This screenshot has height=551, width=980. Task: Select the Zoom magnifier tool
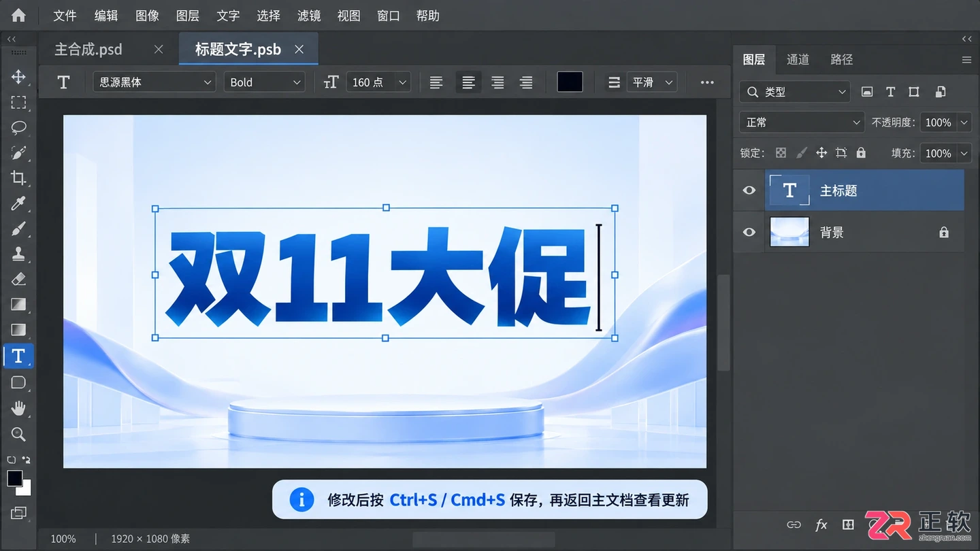coord(18,434)
